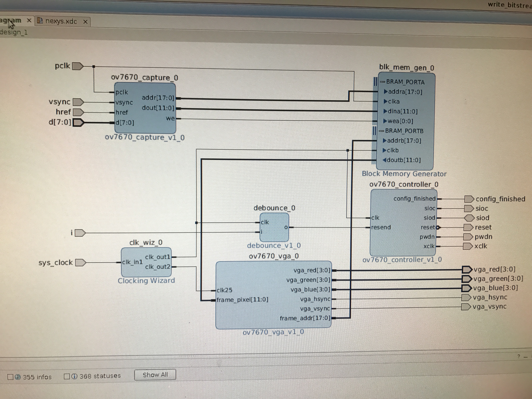532x399 pixels.
Task: Minimize the messages panel
Action: [526, 357]
